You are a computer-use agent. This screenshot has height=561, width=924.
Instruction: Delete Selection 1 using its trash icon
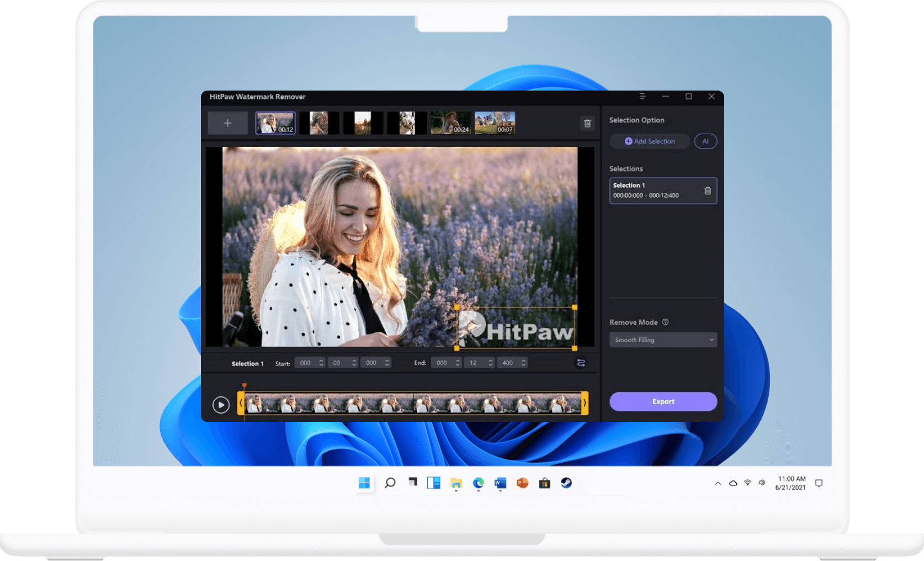[707, 191]
